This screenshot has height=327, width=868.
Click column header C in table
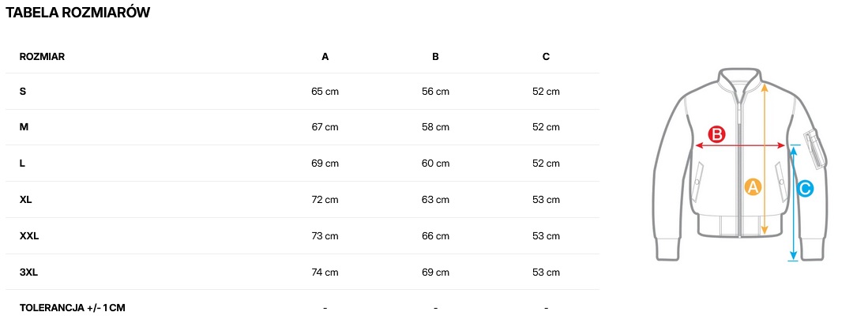click(x=546, y=57)
